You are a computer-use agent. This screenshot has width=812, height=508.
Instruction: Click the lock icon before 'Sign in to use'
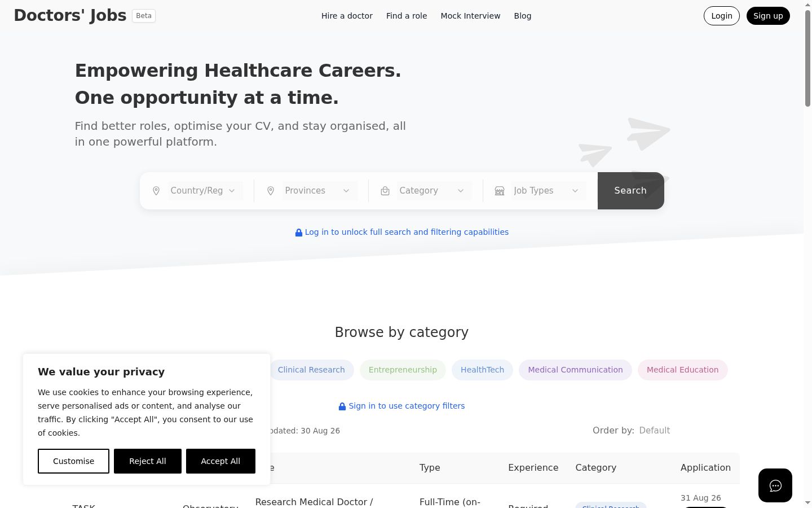[342, 406]
